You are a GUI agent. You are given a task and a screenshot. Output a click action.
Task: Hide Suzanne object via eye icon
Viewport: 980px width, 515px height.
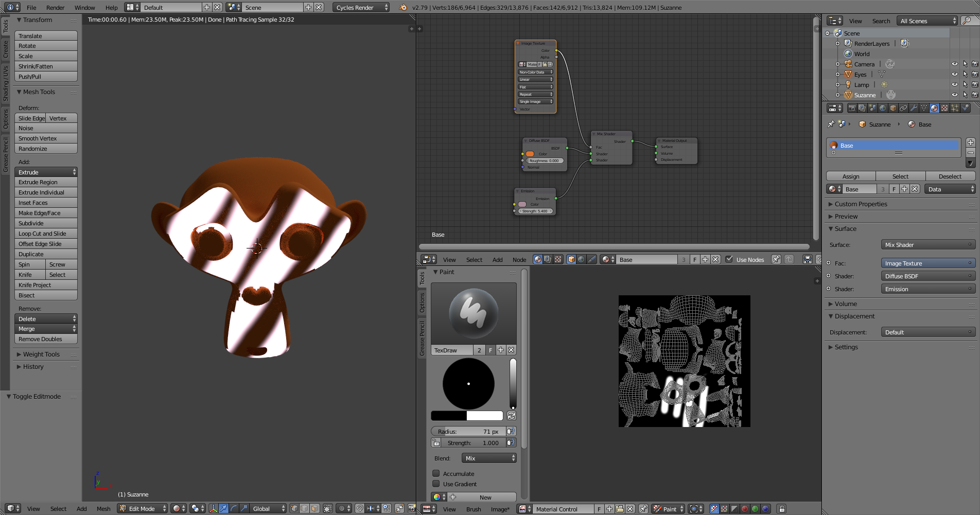click(955, 95)
